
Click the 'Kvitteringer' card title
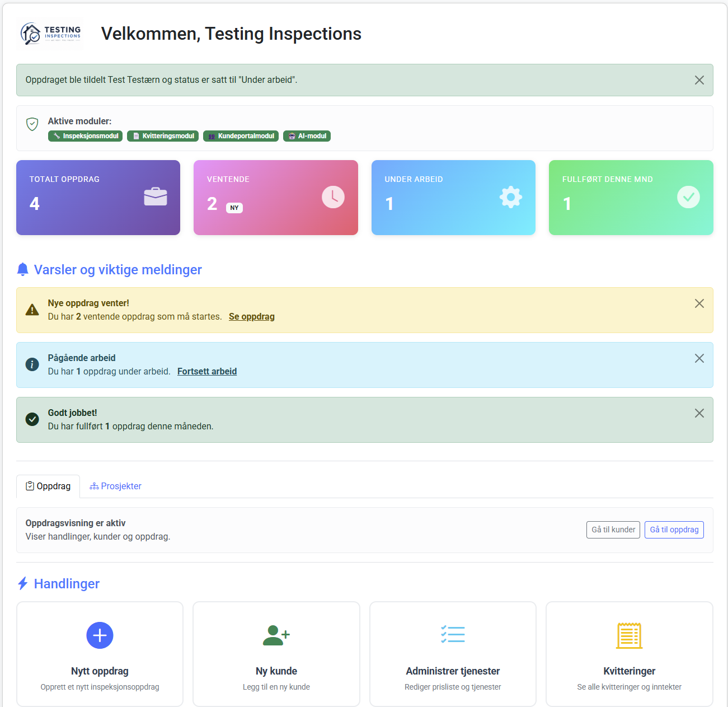pos(630,671)
